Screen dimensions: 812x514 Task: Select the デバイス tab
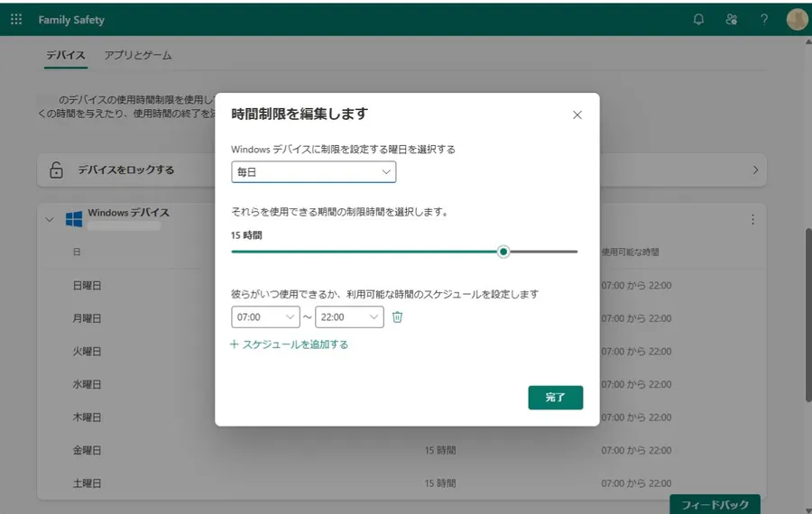pos(66,55)
